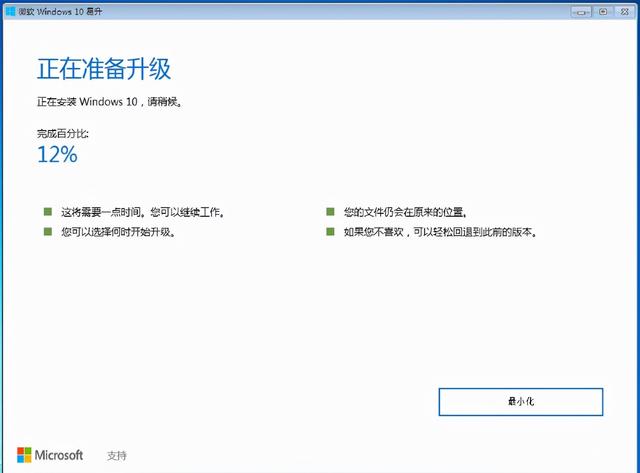Screen dimensions: 640x473
Task: Minimize the upgrade window from title bar
Action: click(x=581, y=12)
